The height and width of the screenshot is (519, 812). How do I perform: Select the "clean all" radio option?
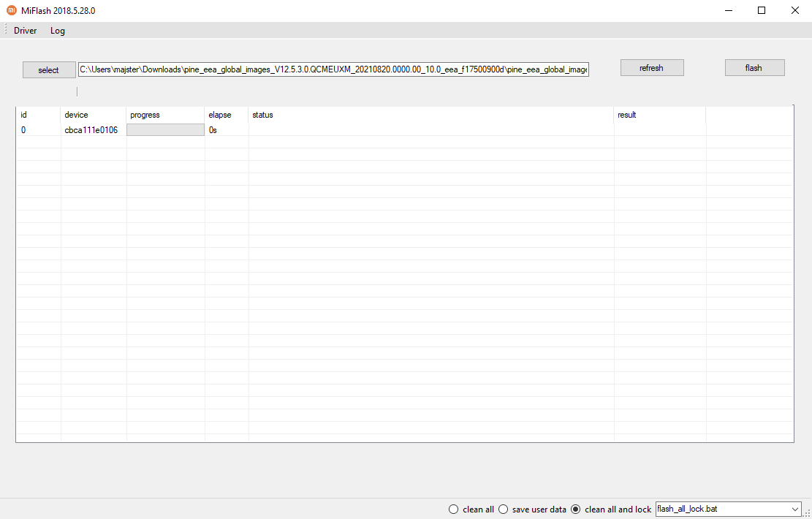click(x=454, y=509)
